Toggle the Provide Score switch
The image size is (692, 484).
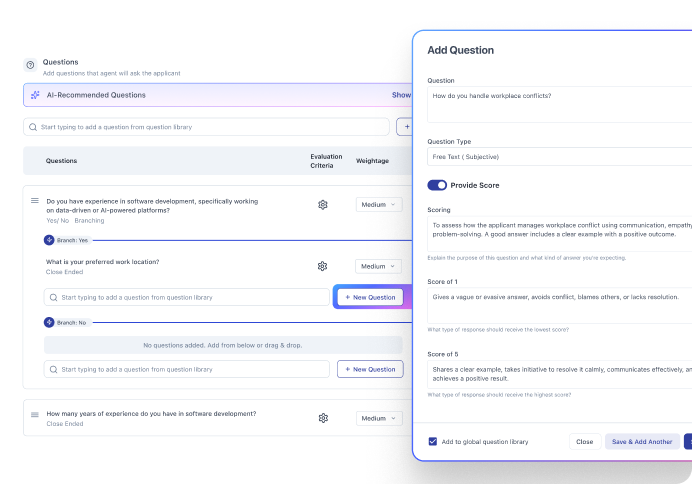coord(437,185)
